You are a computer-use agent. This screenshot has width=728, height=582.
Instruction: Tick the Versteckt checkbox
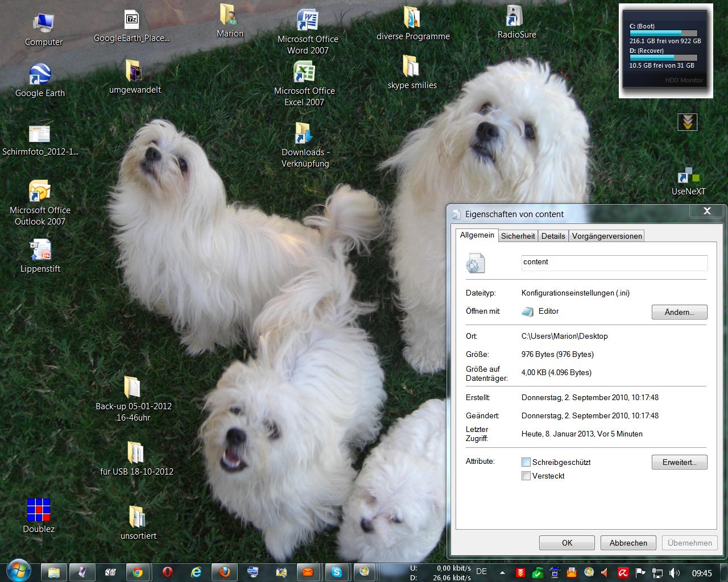point(526,476)
